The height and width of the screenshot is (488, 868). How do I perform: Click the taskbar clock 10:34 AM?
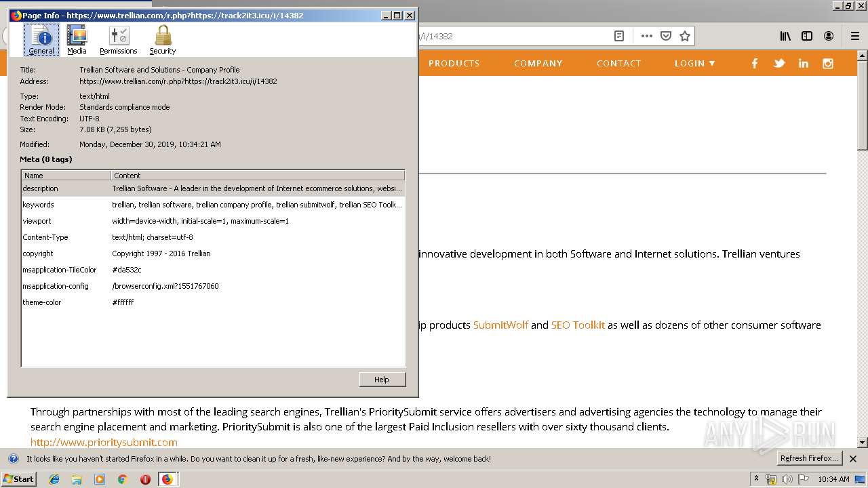[x=833, y=479]
